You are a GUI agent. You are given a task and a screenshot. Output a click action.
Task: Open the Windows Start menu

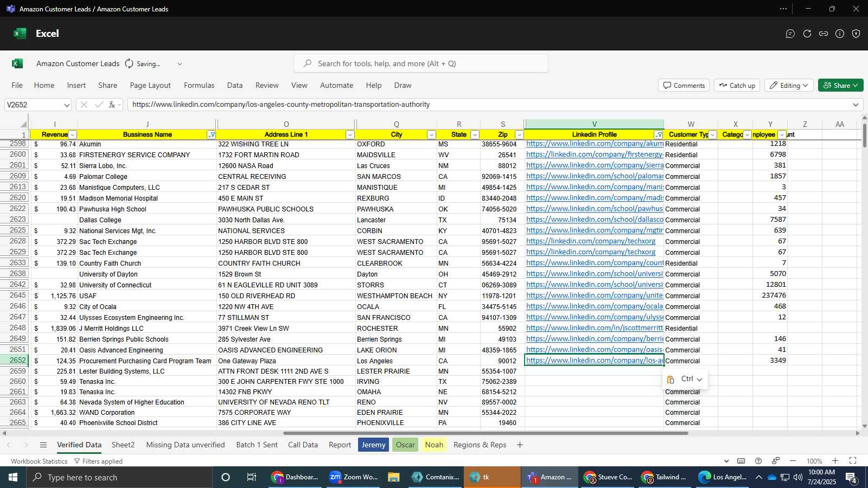pos(13,477)
